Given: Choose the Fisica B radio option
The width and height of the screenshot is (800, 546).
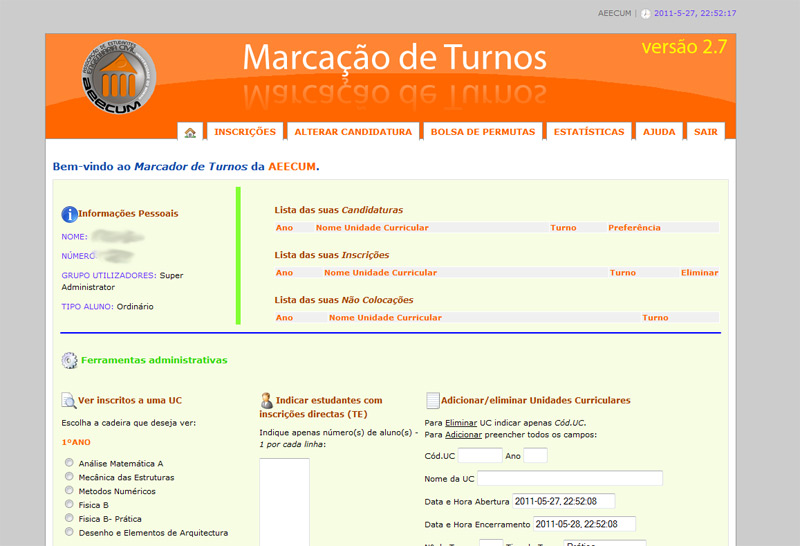Looking at the screenshot, I should click(69, 504).
